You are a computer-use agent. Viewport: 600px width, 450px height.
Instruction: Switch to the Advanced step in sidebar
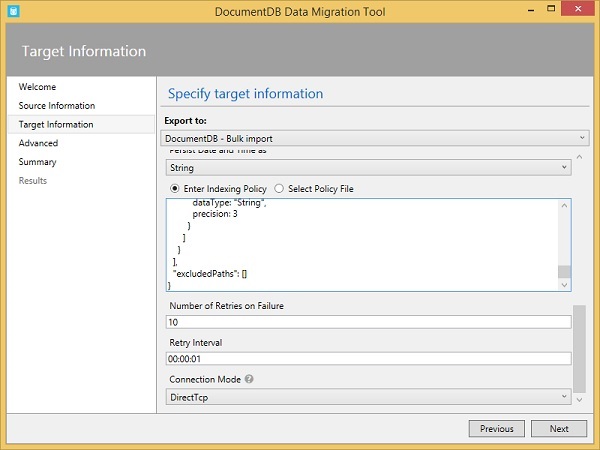pyautogui.click(x=38, y=143)
